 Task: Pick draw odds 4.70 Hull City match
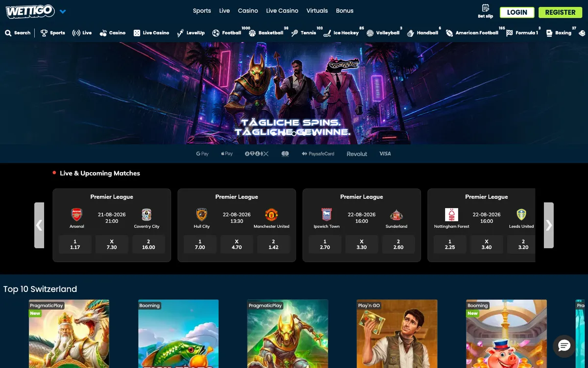(x=237, y=244)
